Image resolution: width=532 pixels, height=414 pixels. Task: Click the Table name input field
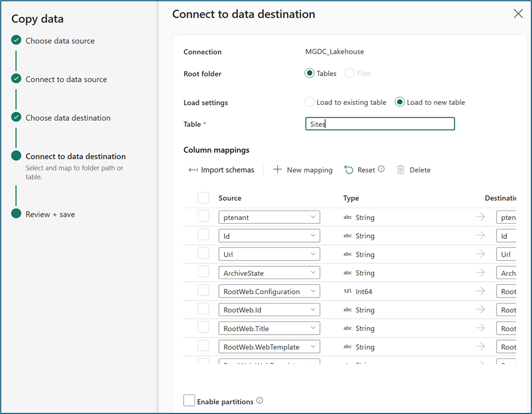380,124
